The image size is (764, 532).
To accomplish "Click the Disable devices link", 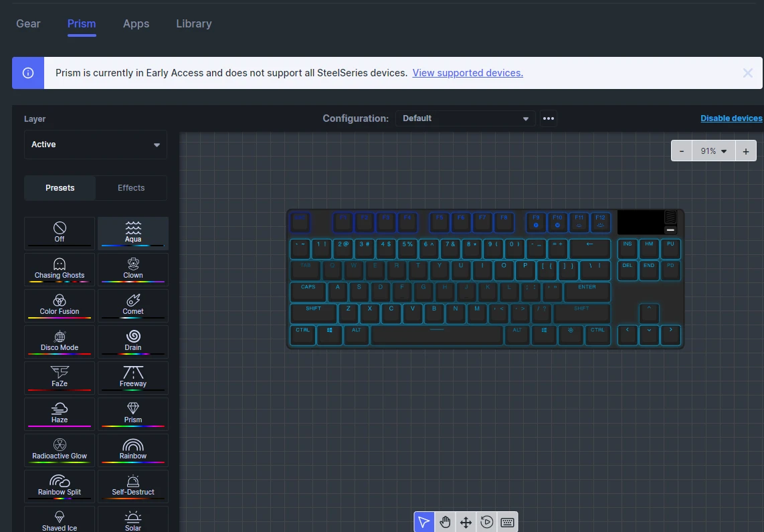I will 731,118.
